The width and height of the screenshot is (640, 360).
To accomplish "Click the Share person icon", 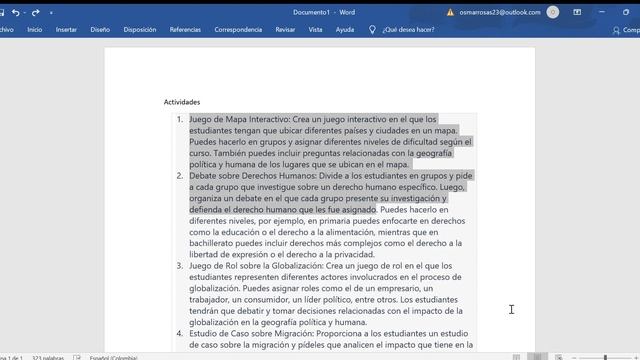I will click(x=616, y=30).
